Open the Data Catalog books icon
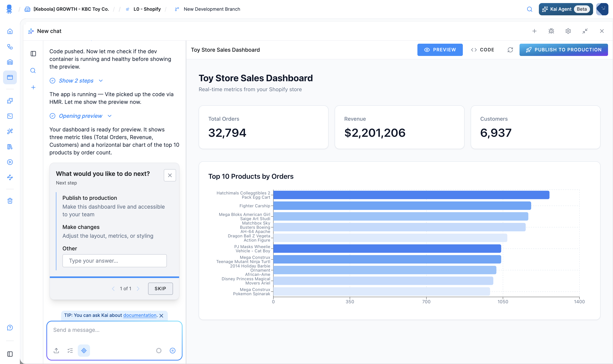 coord(10,147)
